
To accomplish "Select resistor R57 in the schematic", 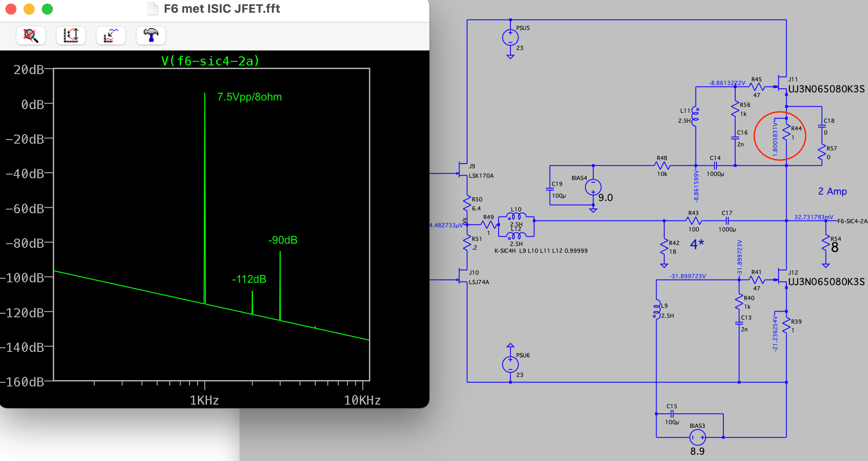I will point(822,153).
